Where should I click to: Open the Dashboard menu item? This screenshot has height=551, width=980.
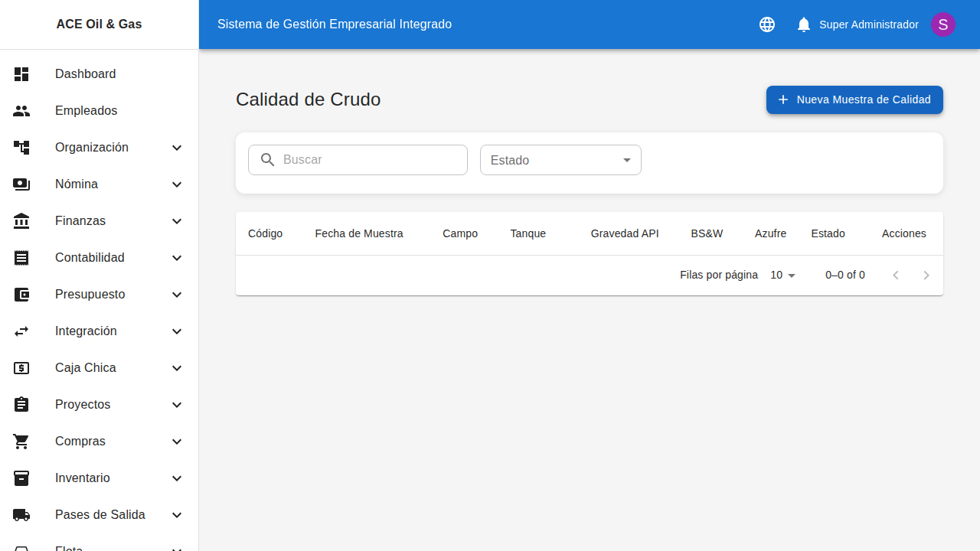tap(85, 74)
